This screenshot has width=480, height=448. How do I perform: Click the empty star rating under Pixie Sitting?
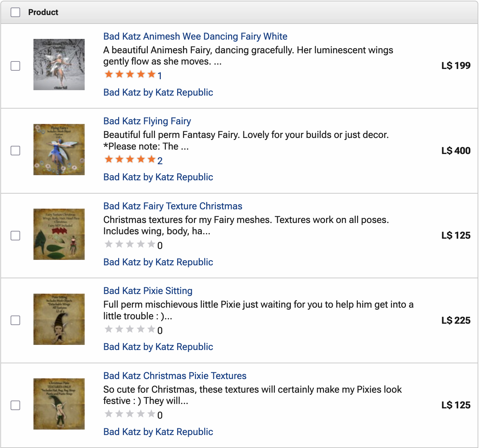(x=130, y=329)
